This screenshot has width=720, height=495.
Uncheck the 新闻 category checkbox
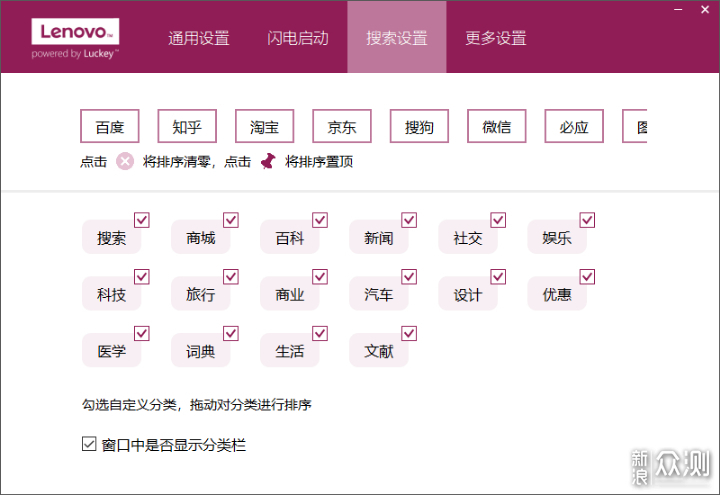[x=409, y=220]
